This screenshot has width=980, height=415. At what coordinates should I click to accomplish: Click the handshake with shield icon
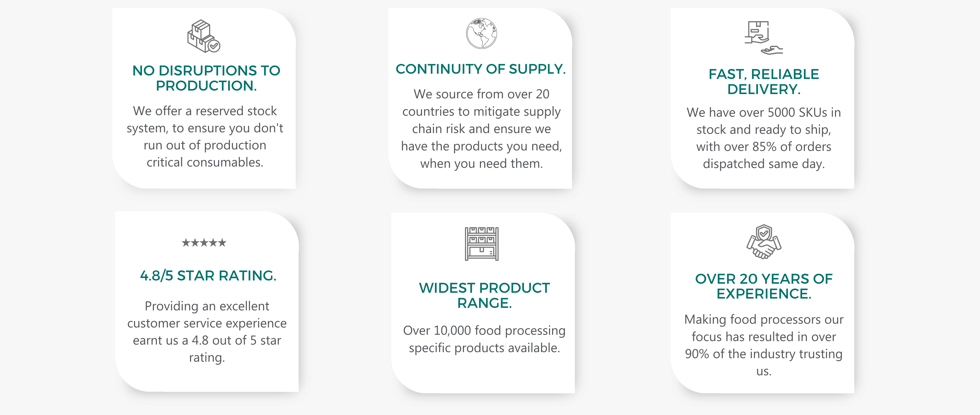click(x=764, y=242)
